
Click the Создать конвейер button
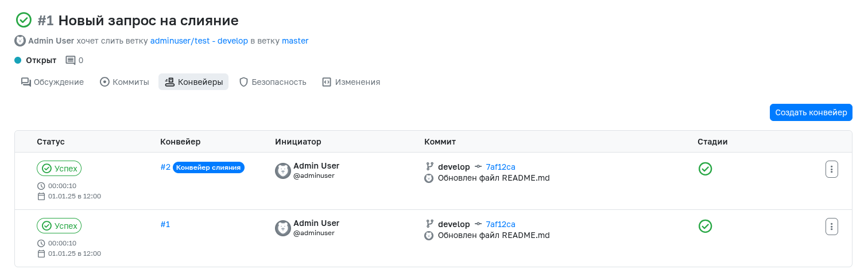click(811, 112)
